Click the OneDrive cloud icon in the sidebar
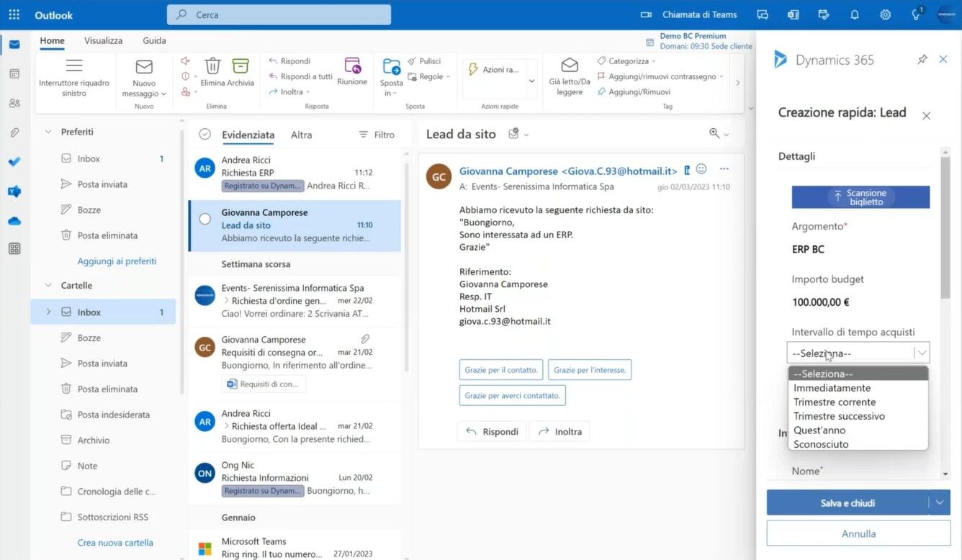Screen dimensions: 962x560 [14, 220]
